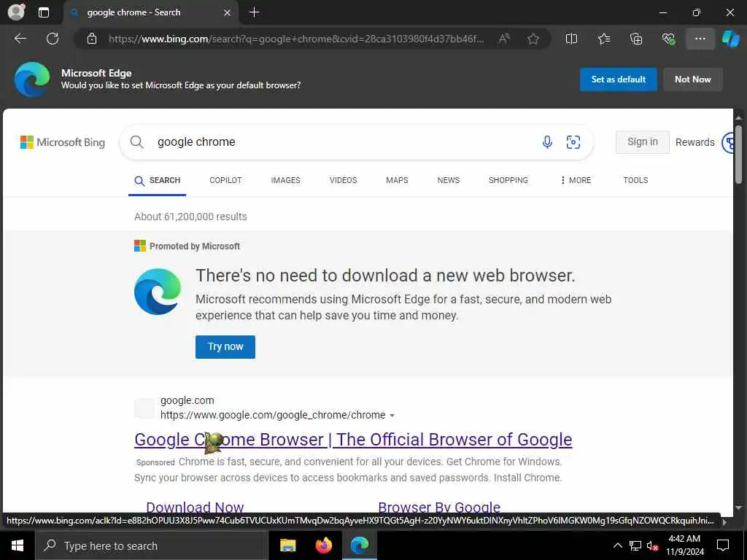Click the Bing search magnifier icon
Image resolution: width=747 pixels, height=560 pixels.
pos(136,142)
